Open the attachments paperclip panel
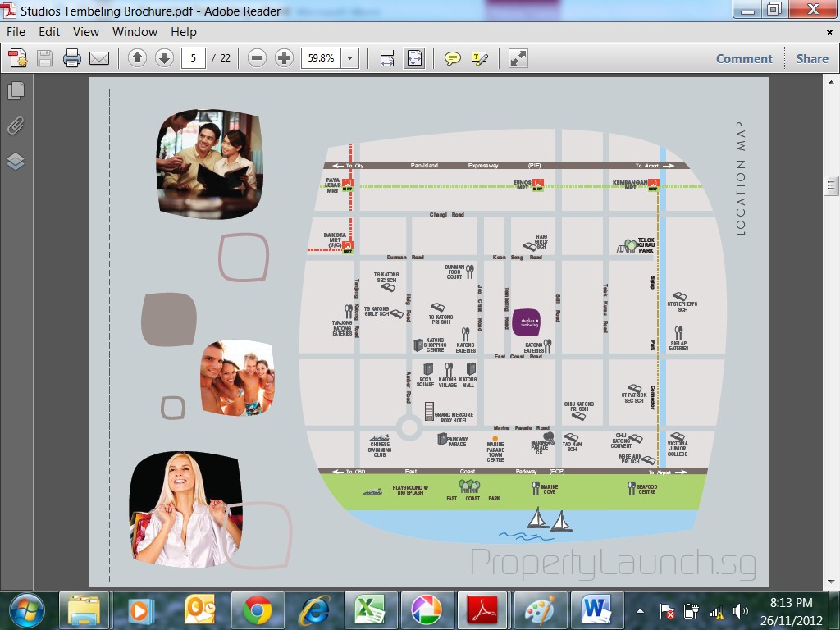Viewport: 840px width, 630px height. coord(16,126)
